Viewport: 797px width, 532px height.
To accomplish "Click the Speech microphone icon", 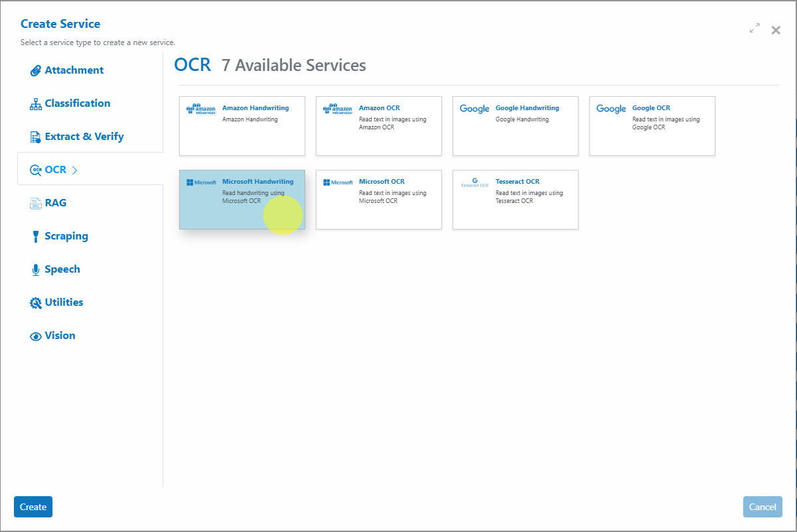I will pos(36,270).
